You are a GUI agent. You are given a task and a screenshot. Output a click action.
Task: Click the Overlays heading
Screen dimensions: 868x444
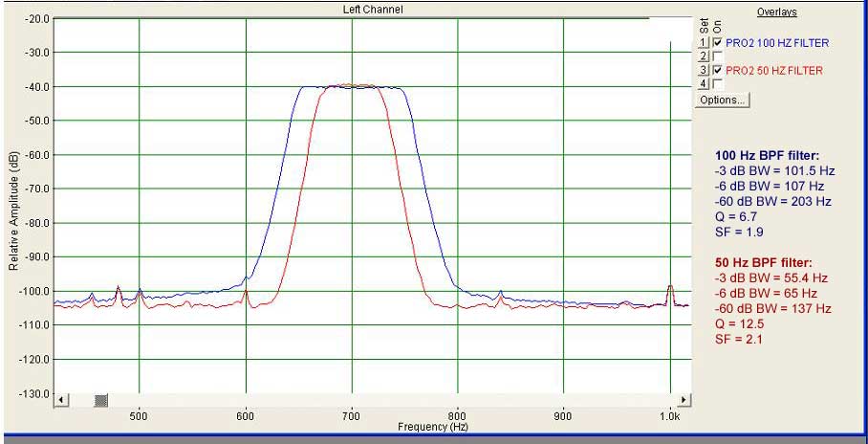pyautogui.click(x=776, y=12)
